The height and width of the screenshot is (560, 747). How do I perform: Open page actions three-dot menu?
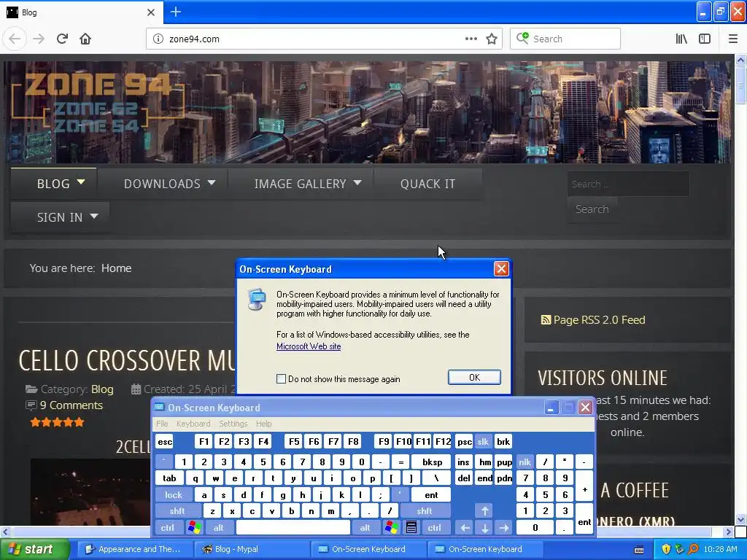point(471,39)
